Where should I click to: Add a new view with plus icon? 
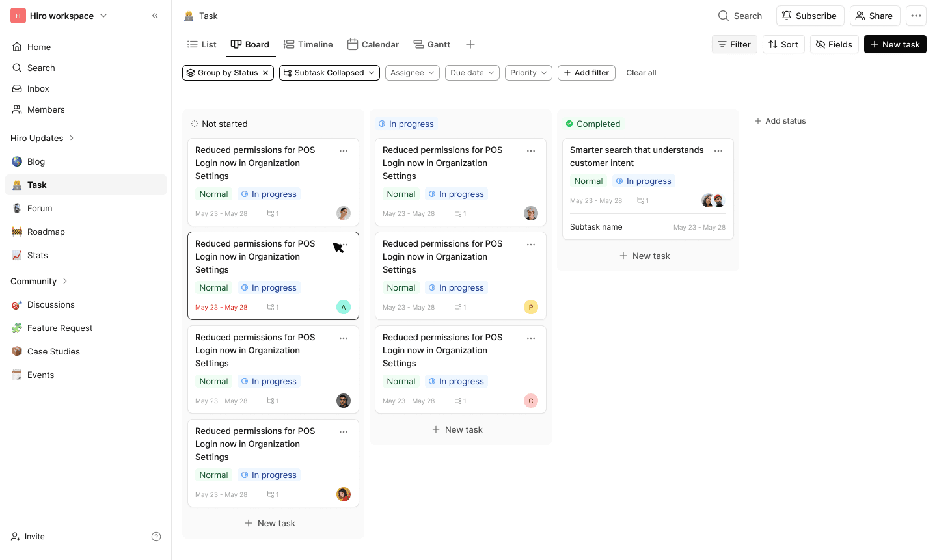pyautogui.click(x=470, y=44)
